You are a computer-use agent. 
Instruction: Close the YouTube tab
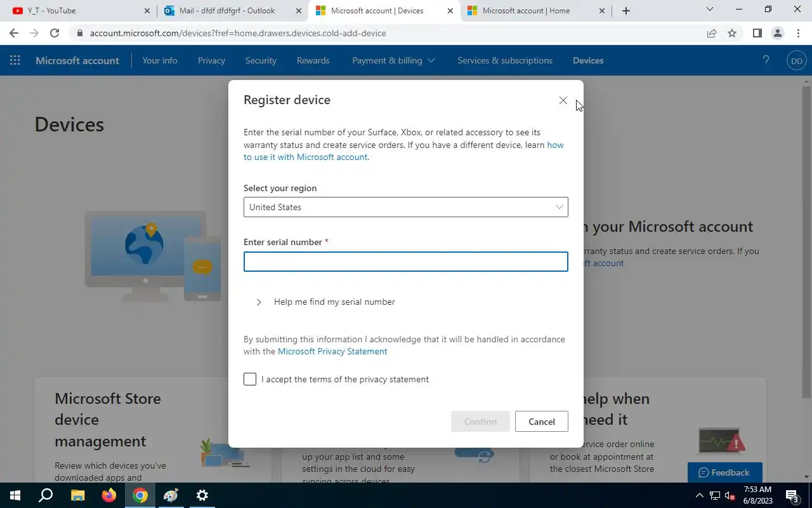click(x=147, y=11)
